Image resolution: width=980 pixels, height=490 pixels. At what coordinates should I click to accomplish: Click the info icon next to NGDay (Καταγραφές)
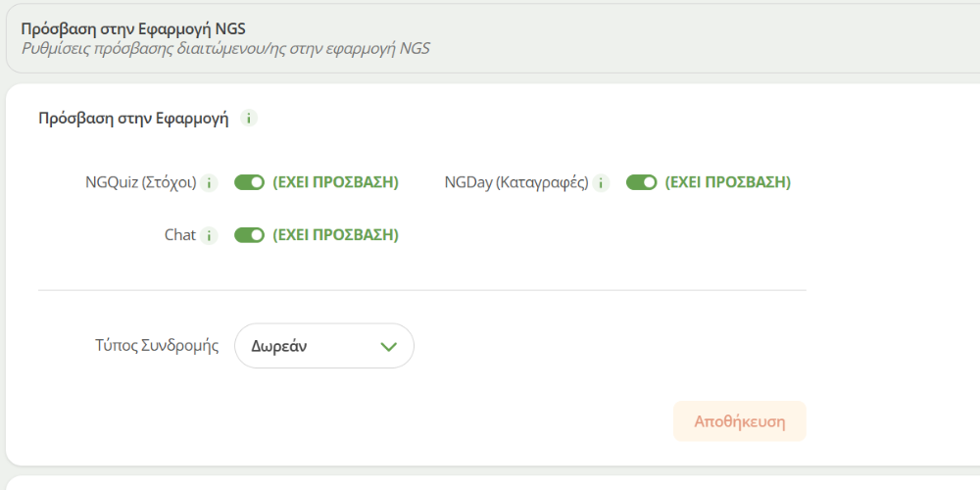point(601,182)
